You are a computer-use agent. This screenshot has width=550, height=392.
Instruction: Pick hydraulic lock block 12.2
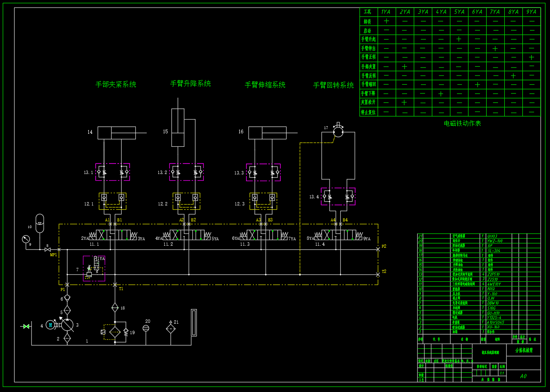[x=187, y=201]
